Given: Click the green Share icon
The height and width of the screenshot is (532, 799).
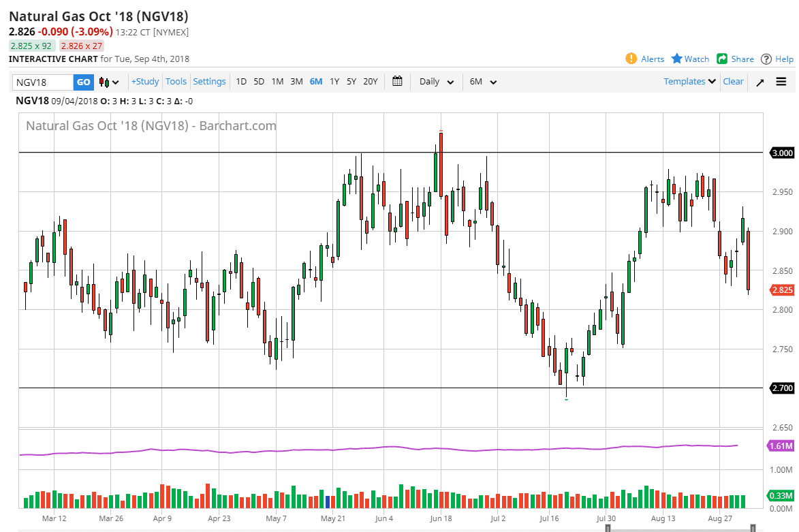Looking at the screenshot, I should coord(722,59).
